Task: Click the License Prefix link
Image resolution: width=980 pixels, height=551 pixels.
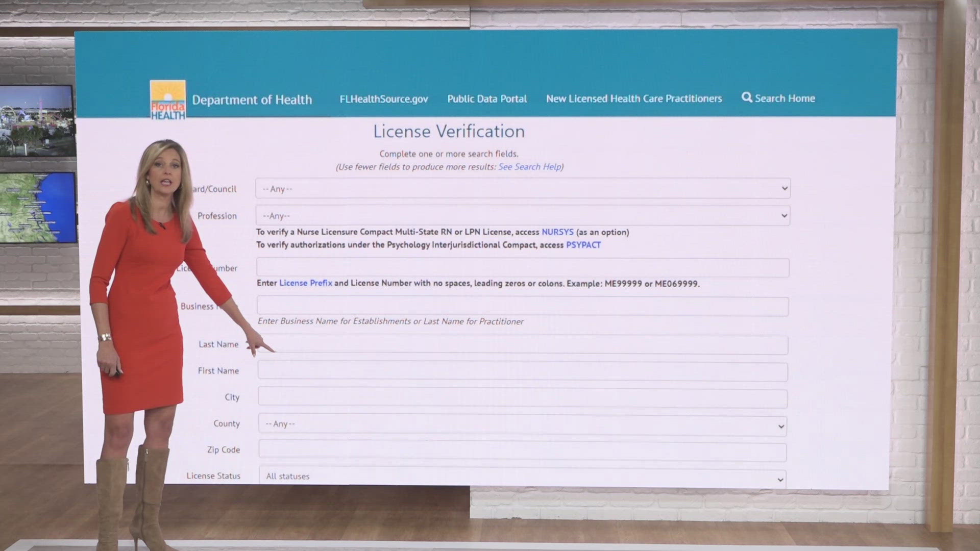Action: [304, 283]
